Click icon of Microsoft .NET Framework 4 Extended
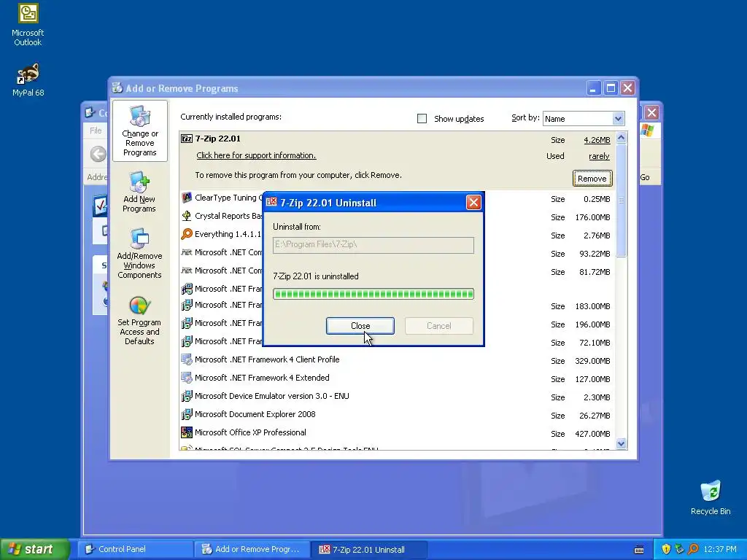The height and width of the screenshot is (560, 747). point(187,378)
